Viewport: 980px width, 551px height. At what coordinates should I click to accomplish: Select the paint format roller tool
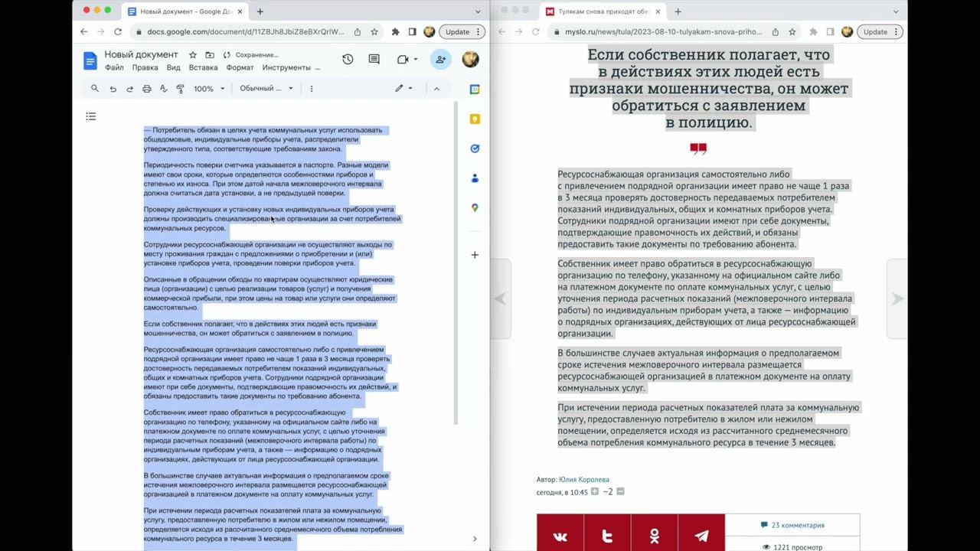click(180, 89)
